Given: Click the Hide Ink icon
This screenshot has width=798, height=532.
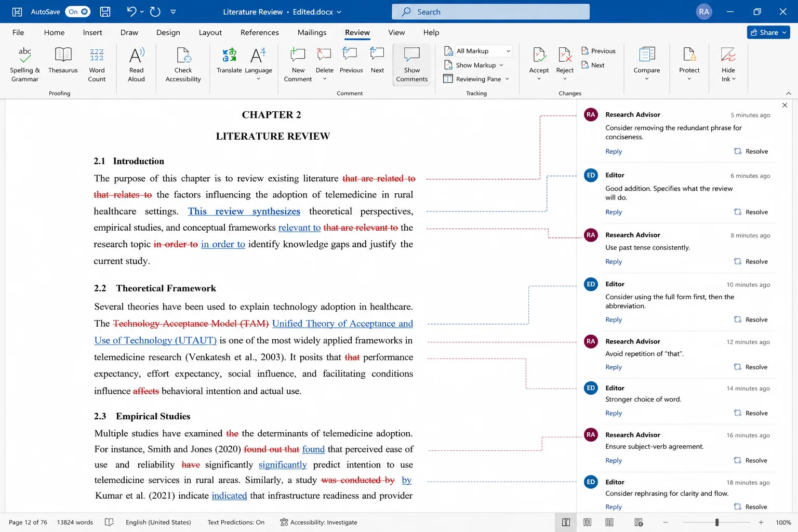Looking at the screenshot, I should pos(728,54).
